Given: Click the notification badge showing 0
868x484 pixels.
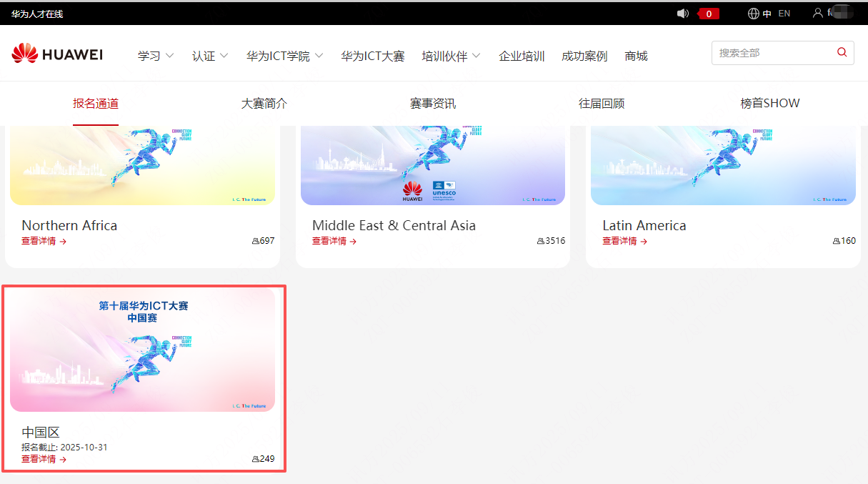Looking at the screenshot, I should (709, 12).
